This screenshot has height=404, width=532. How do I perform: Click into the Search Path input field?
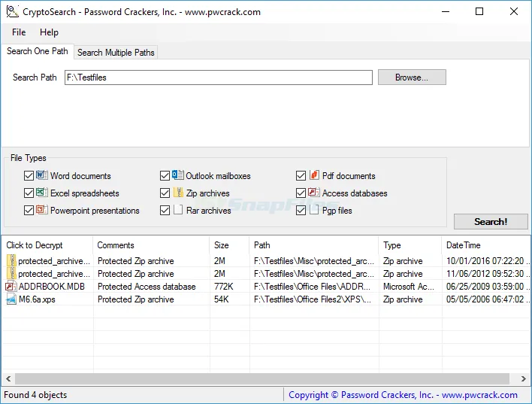(x=219, y=77)
